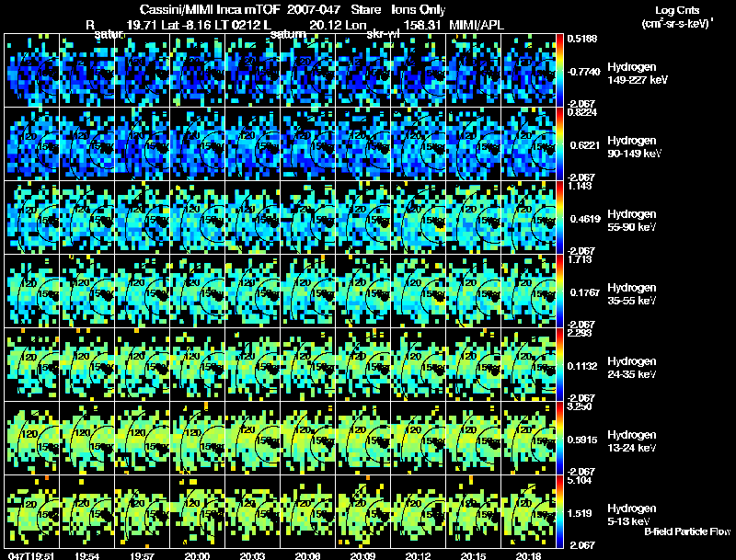The height and width of the screenshot is (560, 736).
Task: Click the date text '2007-047' in the title
Action: click(x=314, y=9)
